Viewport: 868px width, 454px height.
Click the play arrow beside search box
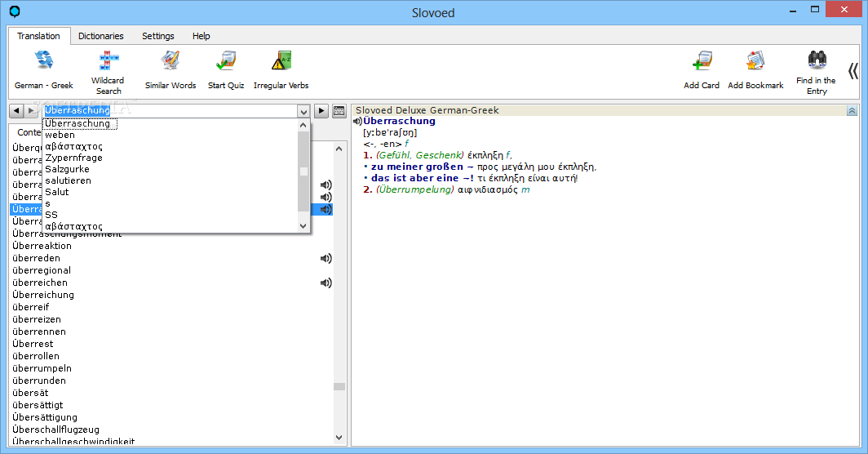point(321,110)
